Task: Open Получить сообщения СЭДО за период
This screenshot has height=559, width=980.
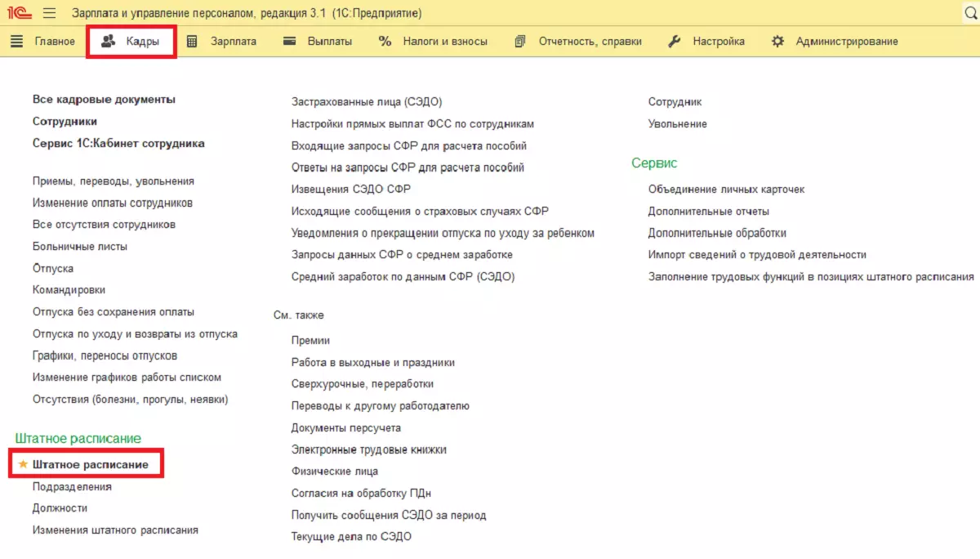Action: [389, 515]
